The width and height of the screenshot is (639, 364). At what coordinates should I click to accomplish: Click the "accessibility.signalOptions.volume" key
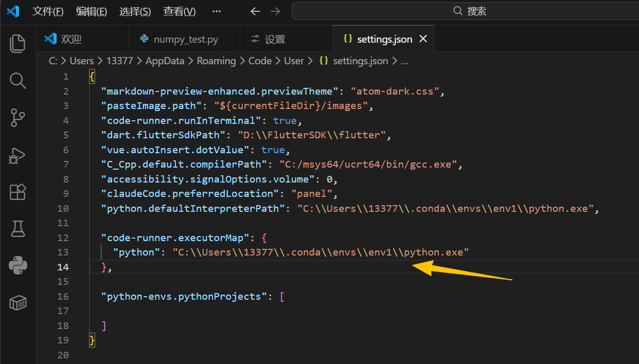coord(208,179)
